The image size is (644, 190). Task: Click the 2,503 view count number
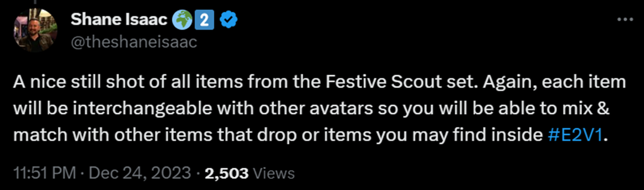227,173
